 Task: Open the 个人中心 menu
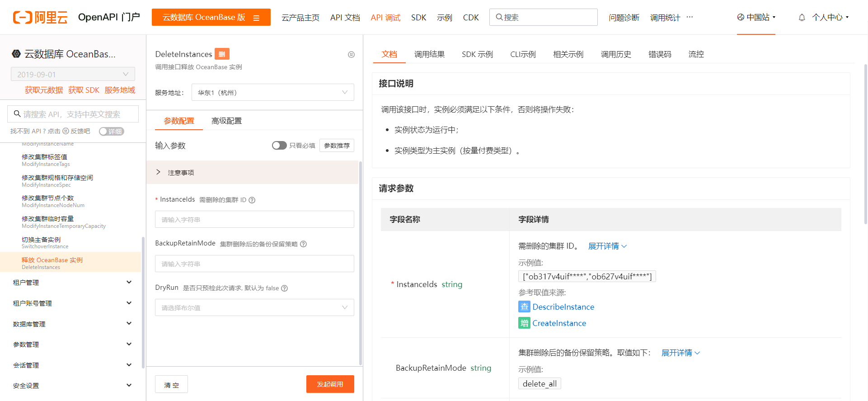coord(830,17)
